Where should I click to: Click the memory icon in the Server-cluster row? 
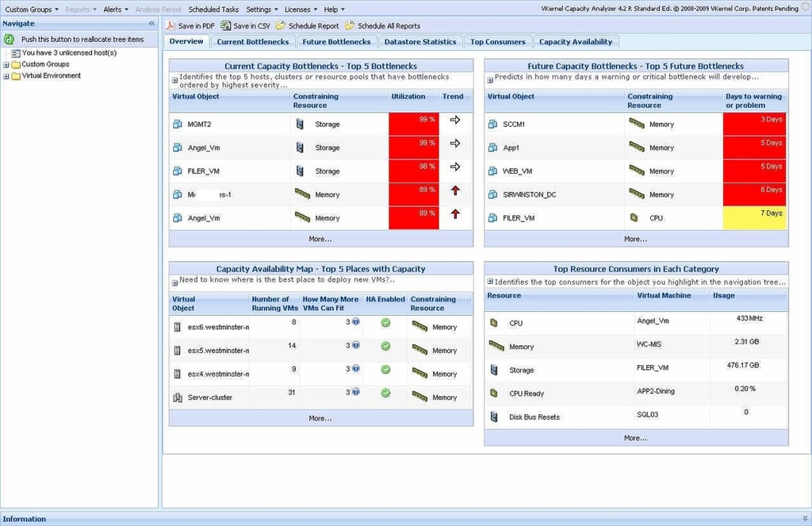419,397
